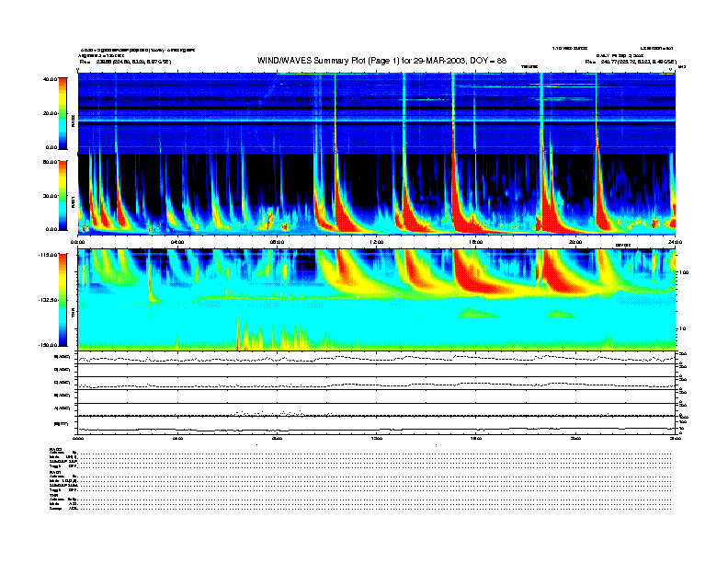Screen dimensions: 728x563
Task: Click the 0.00 label on RAD2 color scale
Action: click(51, 148)
